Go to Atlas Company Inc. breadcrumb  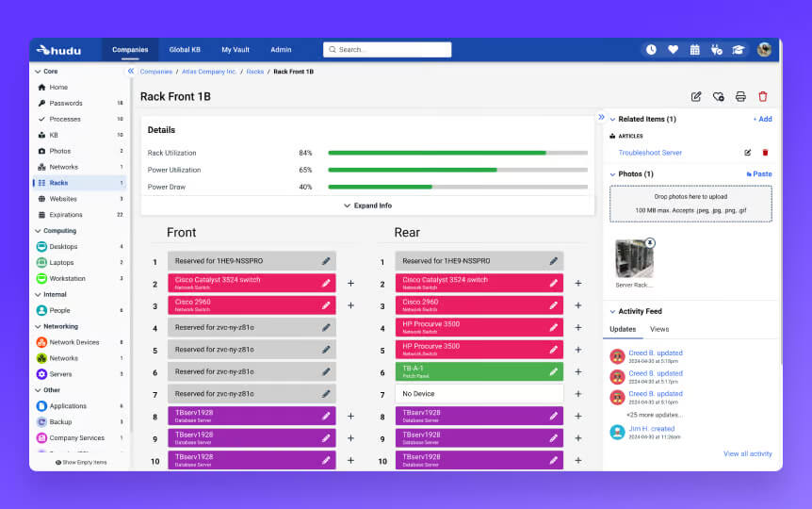(x=209, y=72)
